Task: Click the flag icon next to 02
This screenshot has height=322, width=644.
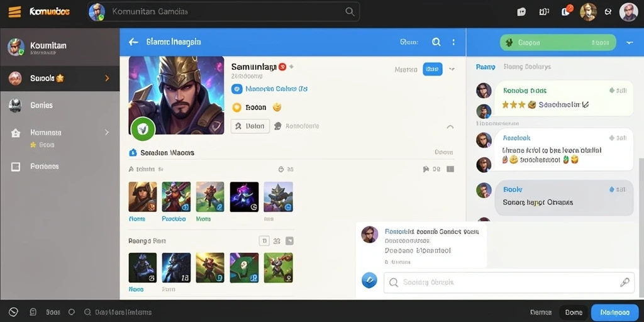Action: [x=426, y=169]
